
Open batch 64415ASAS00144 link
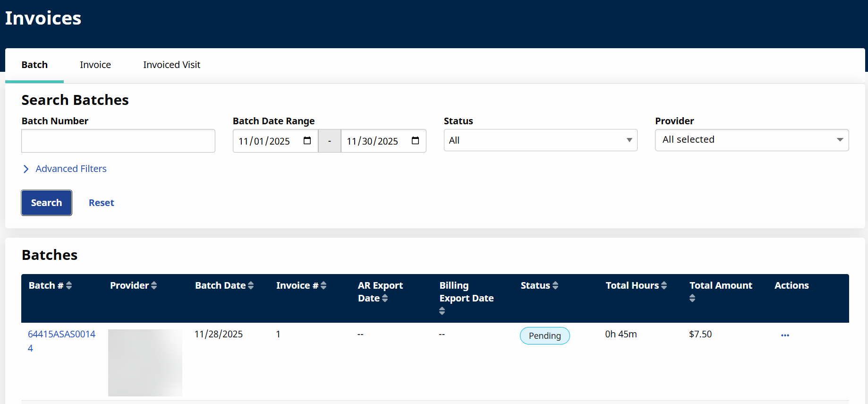pos(61,335)
